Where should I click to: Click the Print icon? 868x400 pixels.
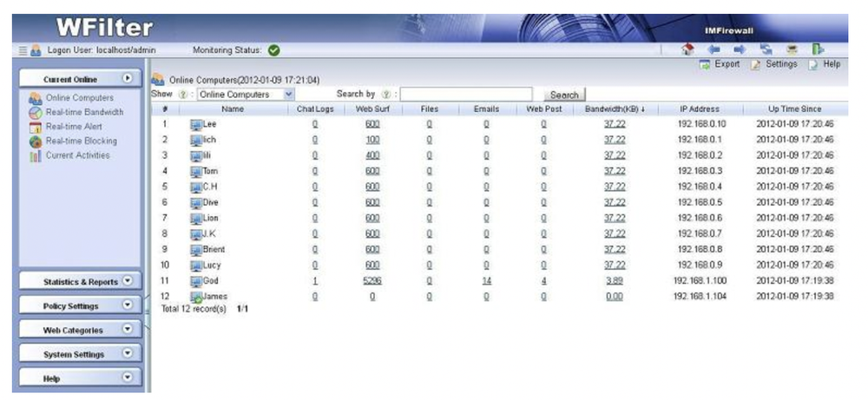point(792,49)
